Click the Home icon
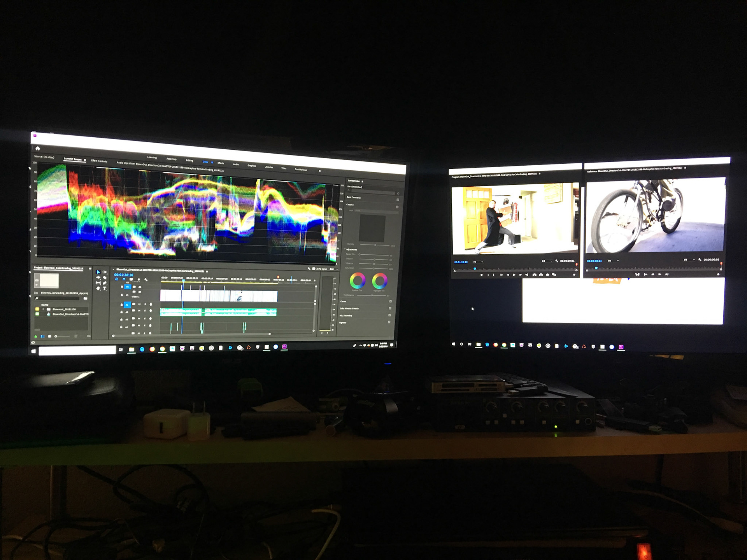 click(38, 148)
